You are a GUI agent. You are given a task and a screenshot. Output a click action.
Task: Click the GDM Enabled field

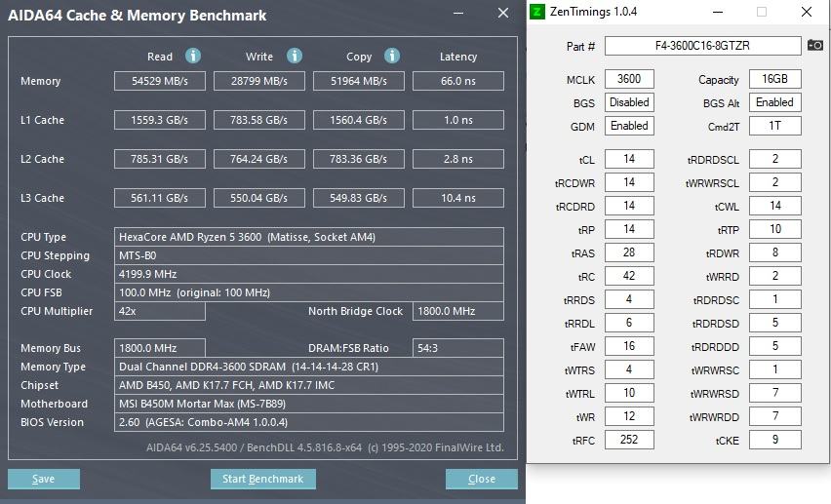pos(629,126)
